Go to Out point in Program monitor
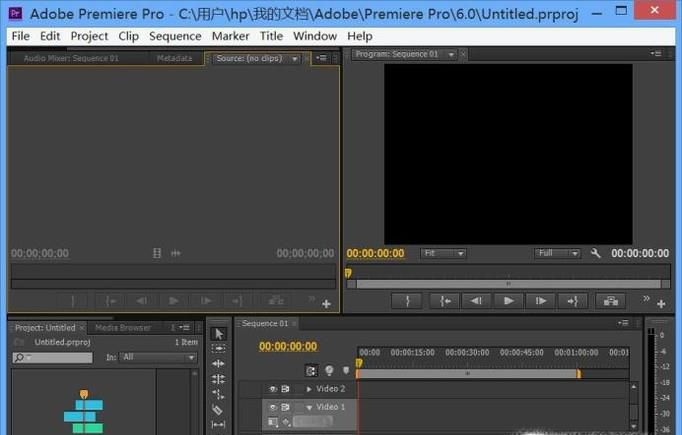The width and height of the screenshot is (682, 435). coord(572,301)
